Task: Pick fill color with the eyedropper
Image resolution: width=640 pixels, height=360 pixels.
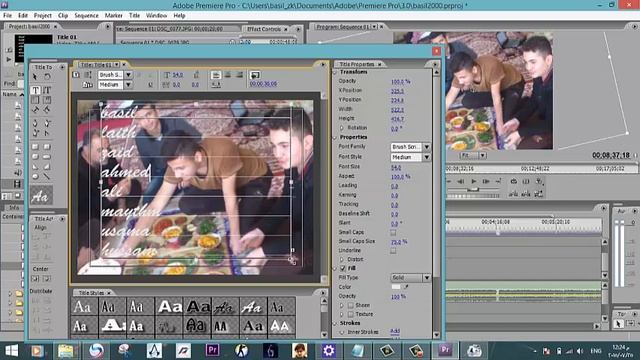Action: [x=406, y=287]
